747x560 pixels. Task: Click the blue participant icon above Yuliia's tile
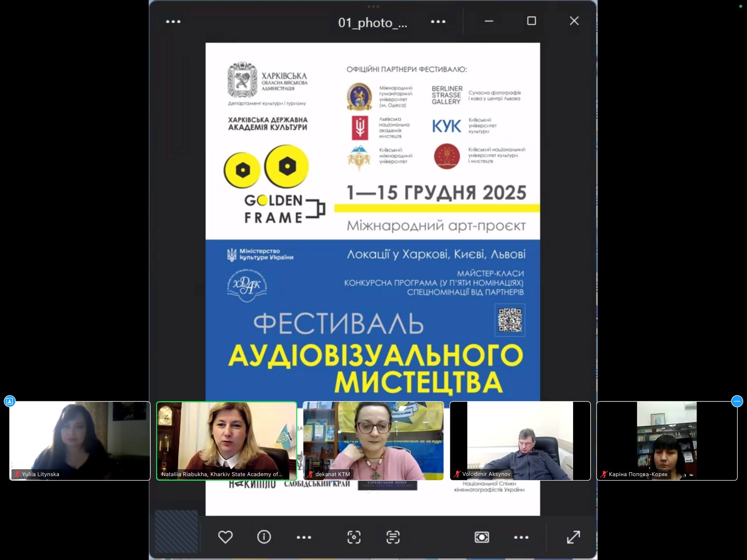coord(9,401)
